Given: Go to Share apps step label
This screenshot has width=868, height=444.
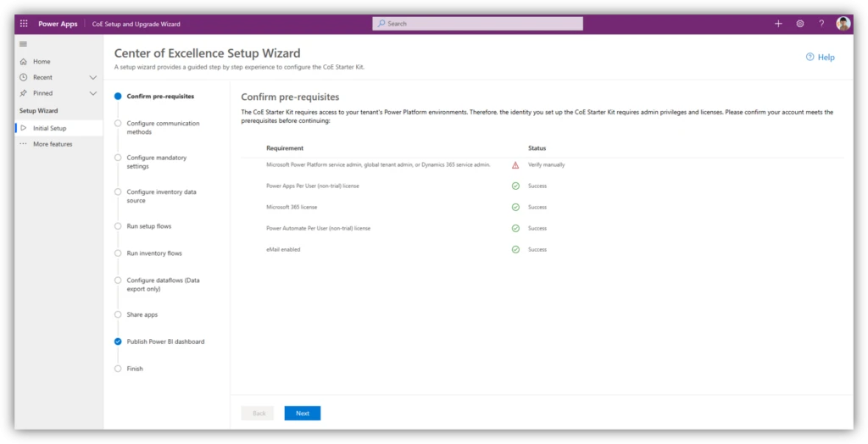Looking at the screenshot, I should point(142,314).
